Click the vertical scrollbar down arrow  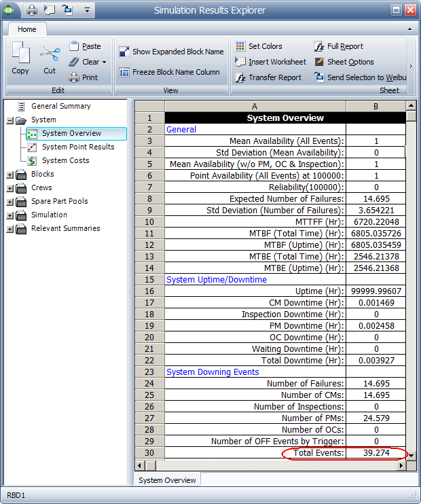[x=411, y=455]
